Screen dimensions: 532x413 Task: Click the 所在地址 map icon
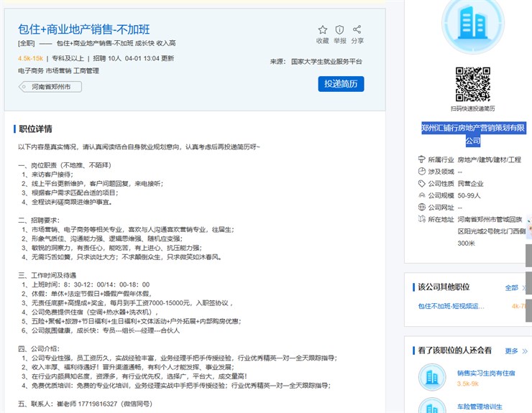(x=421, y=219)
